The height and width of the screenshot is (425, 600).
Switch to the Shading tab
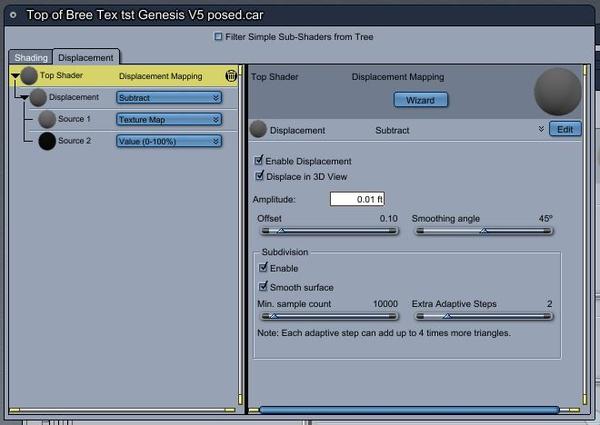coord(31,57)
